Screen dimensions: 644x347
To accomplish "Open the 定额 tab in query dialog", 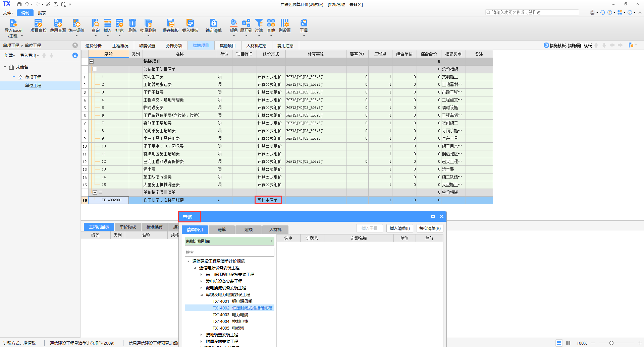I will pos(248,230).
